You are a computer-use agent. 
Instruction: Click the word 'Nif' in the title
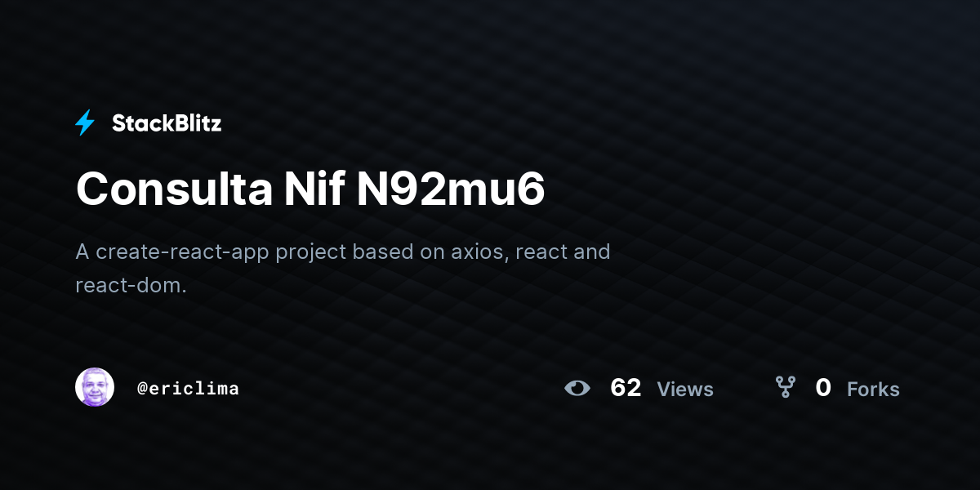pyautogui.click(x=314, y=189)
